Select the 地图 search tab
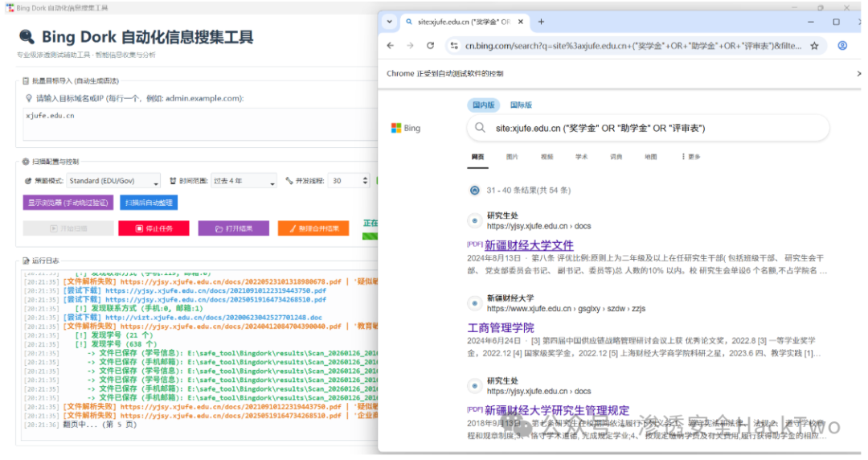The image size is (868, 460). 650,157
